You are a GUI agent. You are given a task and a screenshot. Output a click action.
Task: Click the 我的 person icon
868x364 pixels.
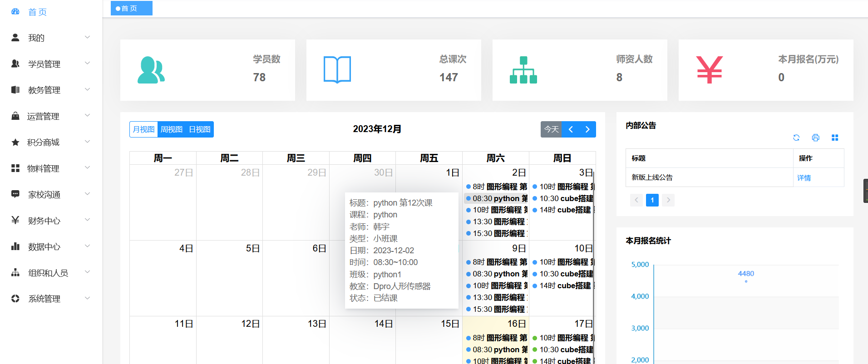(15, 38)
